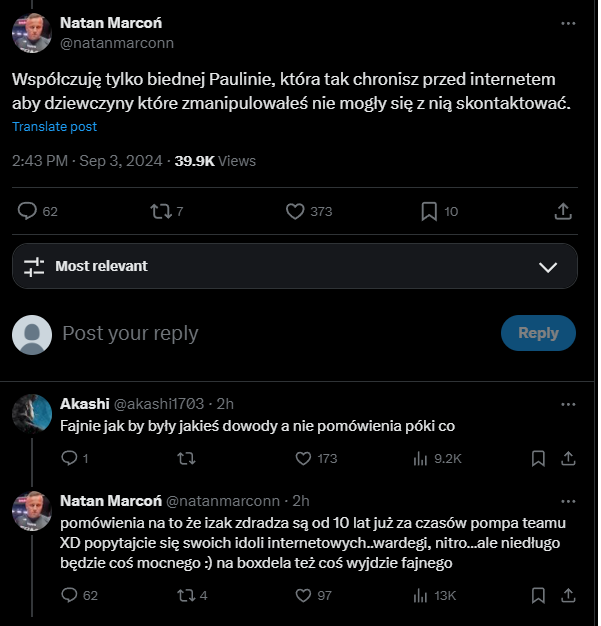Click the Translate post link
Image resolution: width=601 pixels, height=626 pixels.
(55, 127)
